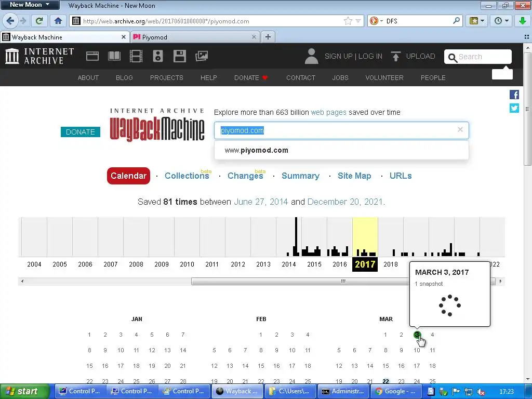Viewport: 532px width, 399px height.
Task: Click the upload arrow icon
Action: 395,56
